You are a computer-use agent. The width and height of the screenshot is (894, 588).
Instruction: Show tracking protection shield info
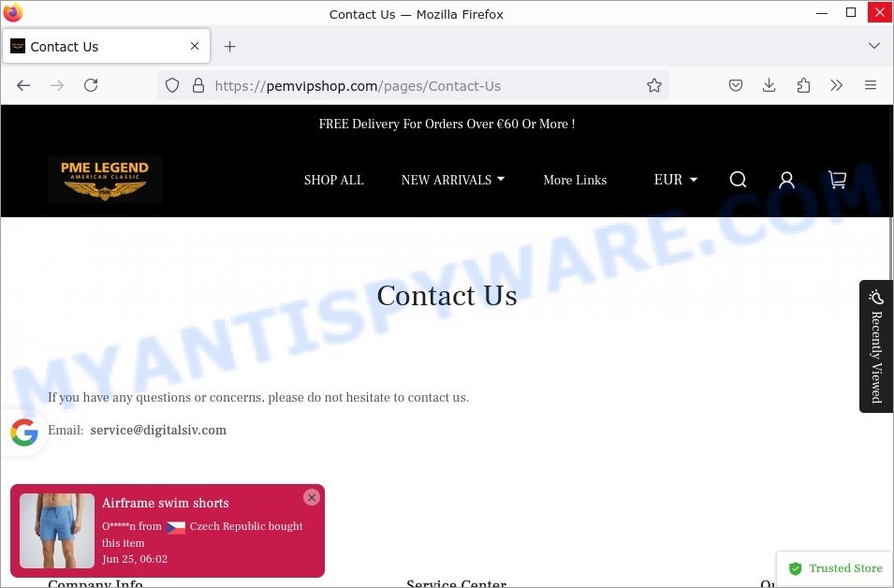pyautogui.click(x=171, y=85)
